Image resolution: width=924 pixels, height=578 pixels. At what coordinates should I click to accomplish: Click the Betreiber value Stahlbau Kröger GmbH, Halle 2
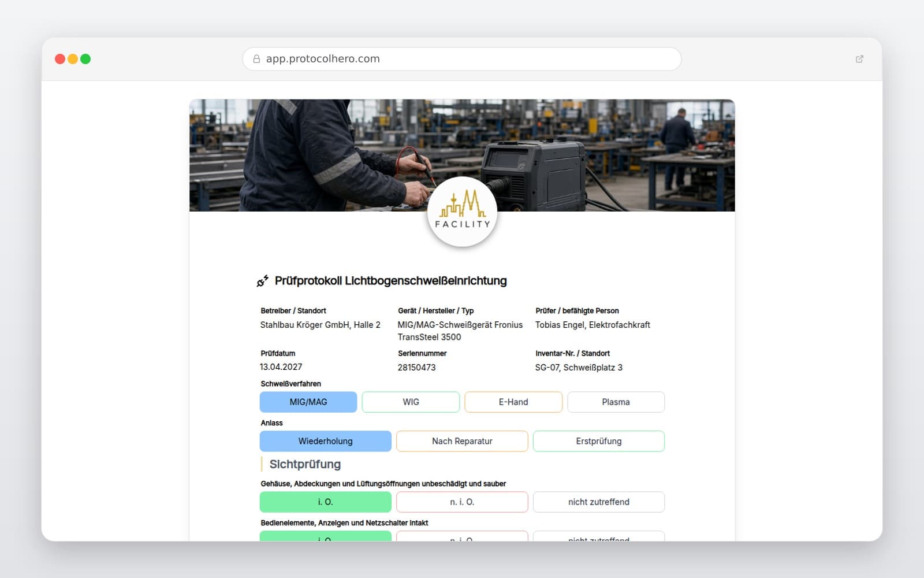[321, 325]
